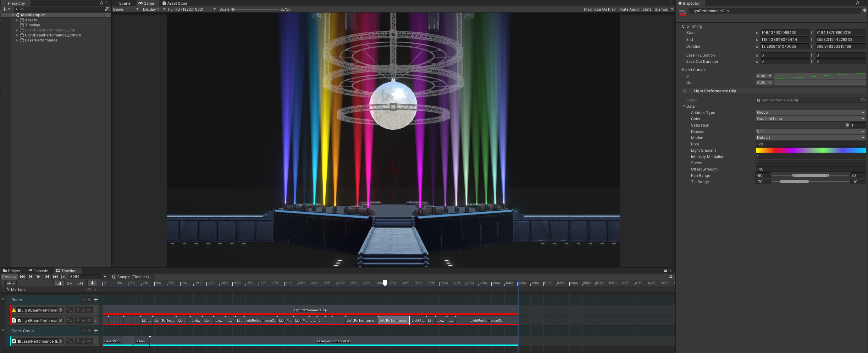Switch to the Console tab
The image size is (868, 353).
[x=38, y=270]
